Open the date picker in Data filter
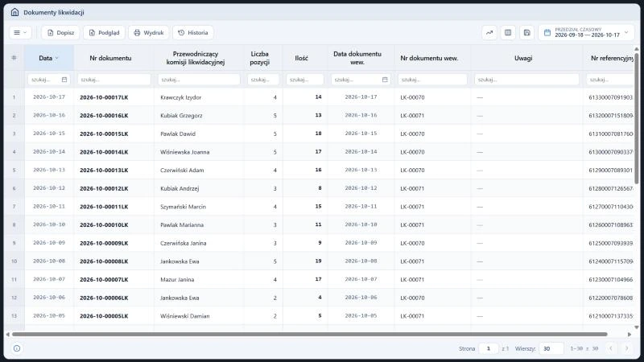 (x=64, y=80)
